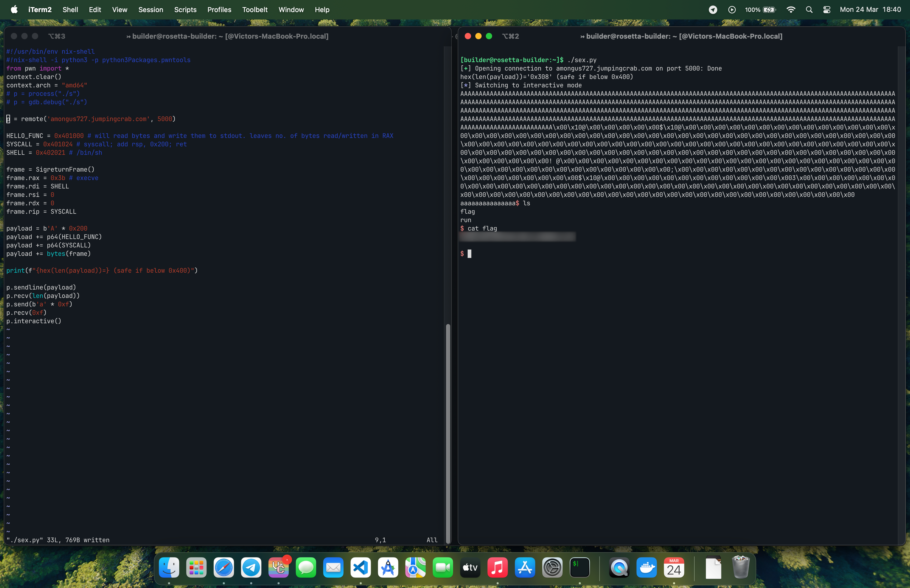Launch QuickTime Player from the Dock
Image resolution: width=910 pixels, height=588 pixels.
619,567
